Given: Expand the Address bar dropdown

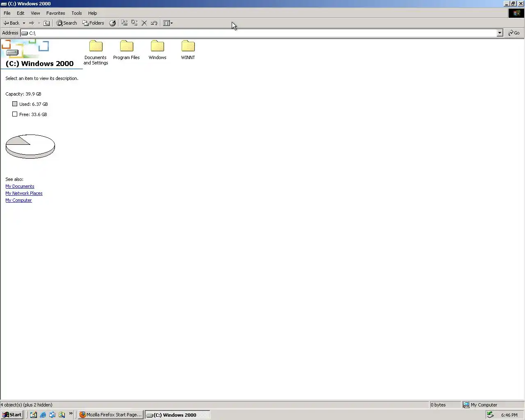Looking at the screenshot, I should pyautogui.click(x=500, y=33).
